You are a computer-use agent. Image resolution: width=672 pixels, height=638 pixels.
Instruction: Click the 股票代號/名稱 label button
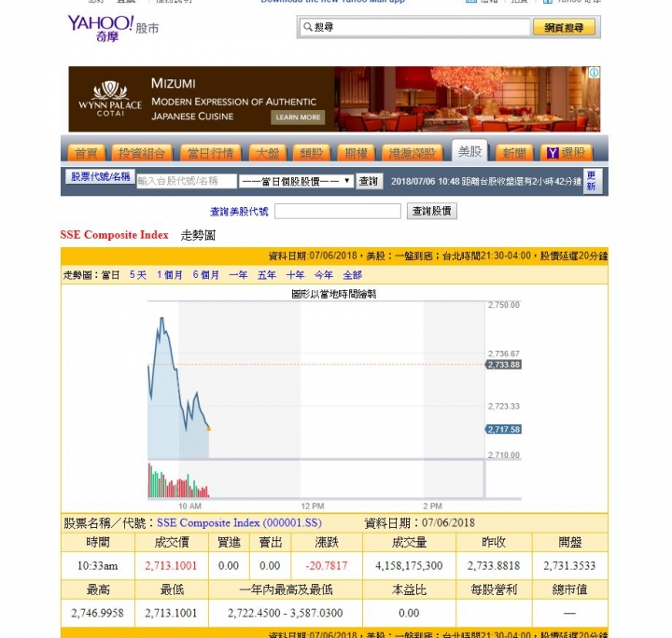pos(100,176)
